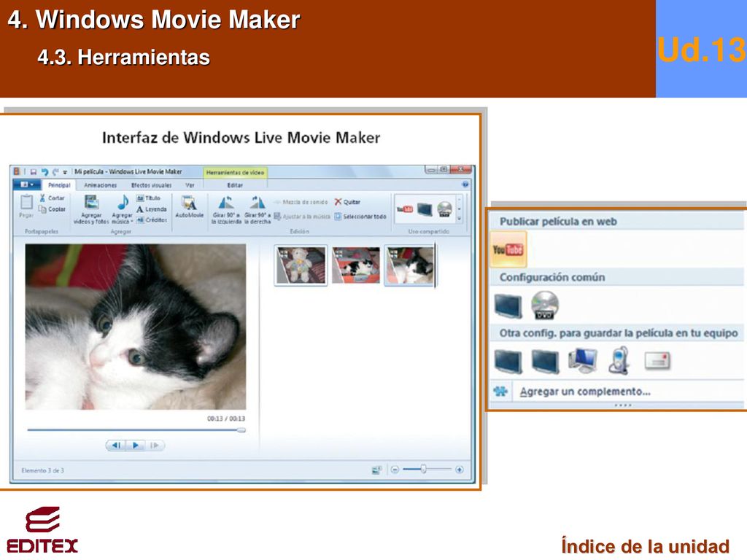747x560 pixels.
Task: Advance to the next frame
Action: point(155,446)
